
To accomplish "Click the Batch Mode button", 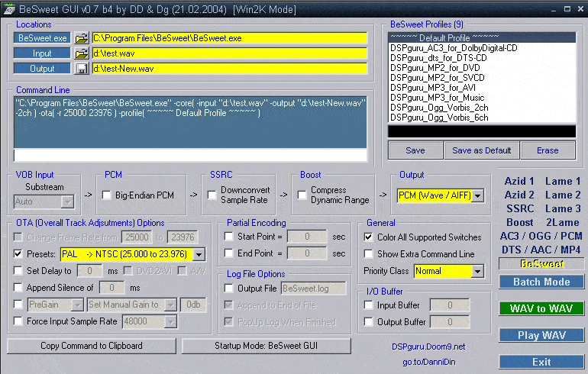I will point(541,282).
